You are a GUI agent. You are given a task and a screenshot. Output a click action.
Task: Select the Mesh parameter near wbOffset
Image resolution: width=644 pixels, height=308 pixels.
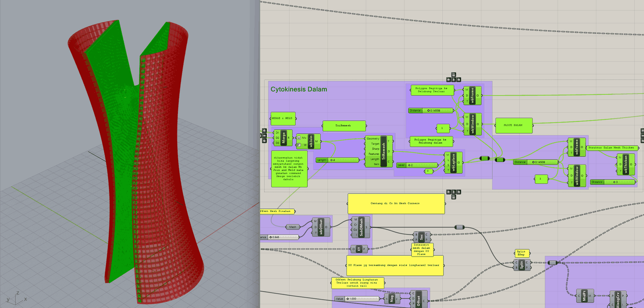293,227
